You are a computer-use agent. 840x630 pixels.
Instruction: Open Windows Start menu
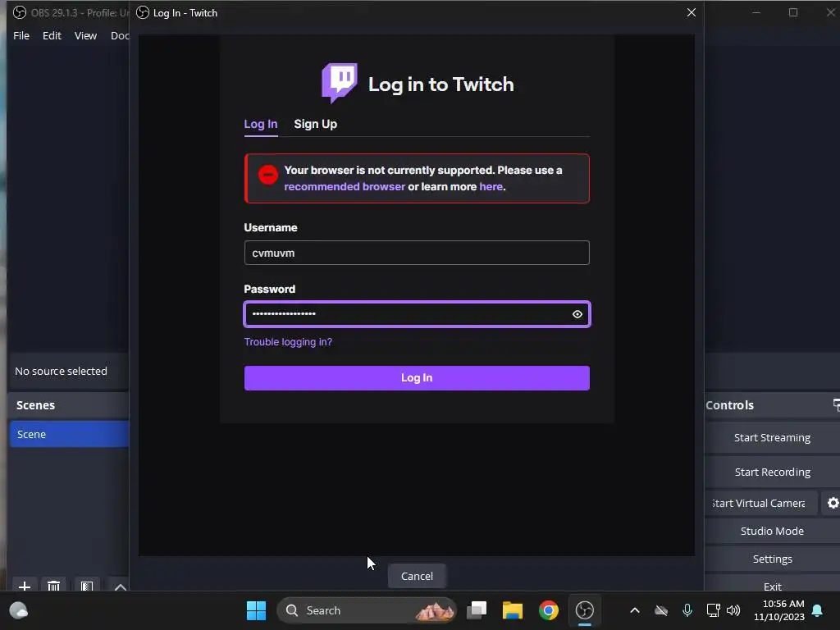[256, 610]
